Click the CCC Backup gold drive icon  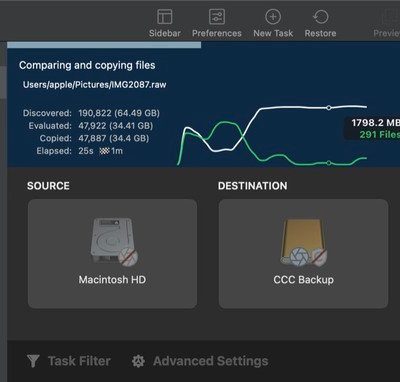[x=303, y=243]
